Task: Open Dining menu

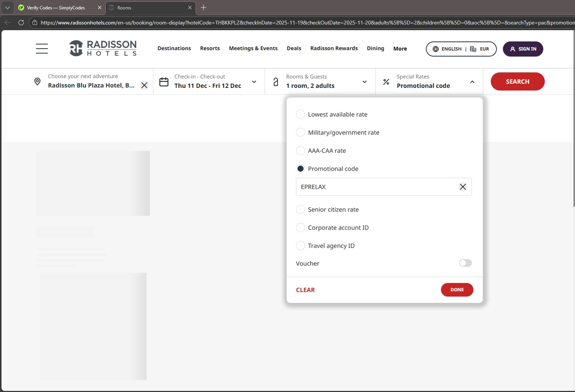Action: 375,48
